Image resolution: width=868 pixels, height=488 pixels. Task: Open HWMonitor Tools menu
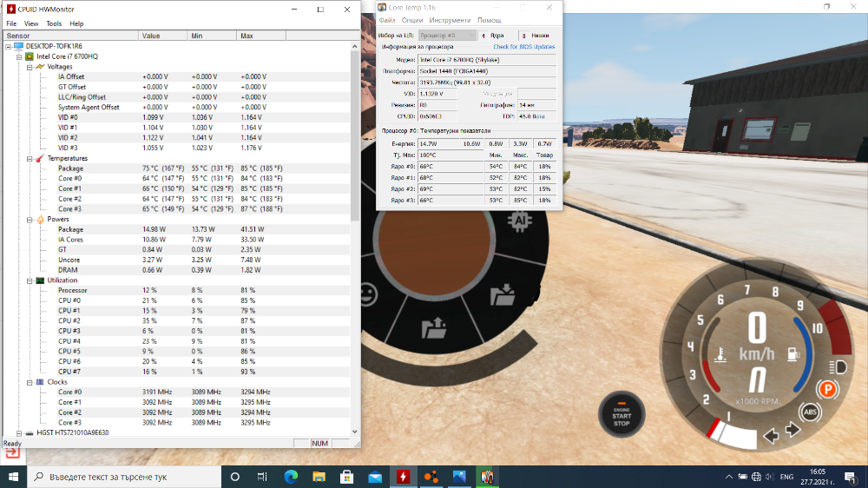pyautogui.click(x=54, y=23)
